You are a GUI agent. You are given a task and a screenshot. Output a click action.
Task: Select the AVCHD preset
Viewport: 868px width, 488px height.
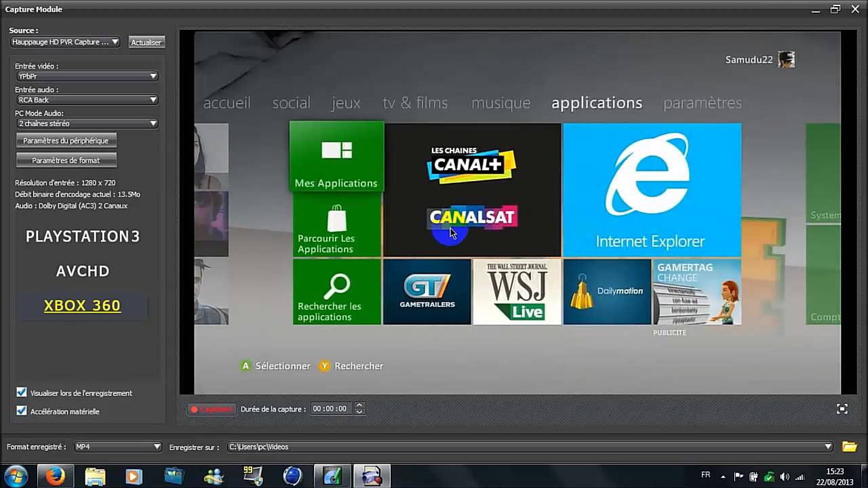pos(83,271)
